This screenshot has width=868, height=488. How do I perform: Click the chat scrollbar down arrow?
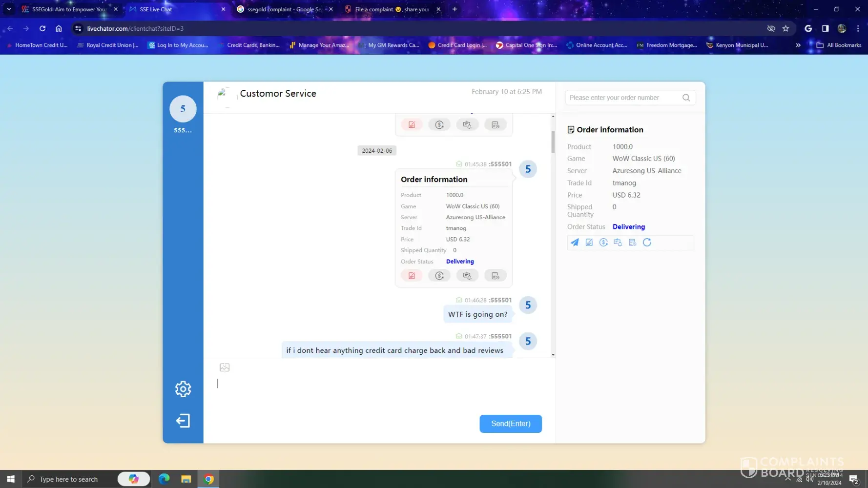pyautogui.click(x=553, y=355)
